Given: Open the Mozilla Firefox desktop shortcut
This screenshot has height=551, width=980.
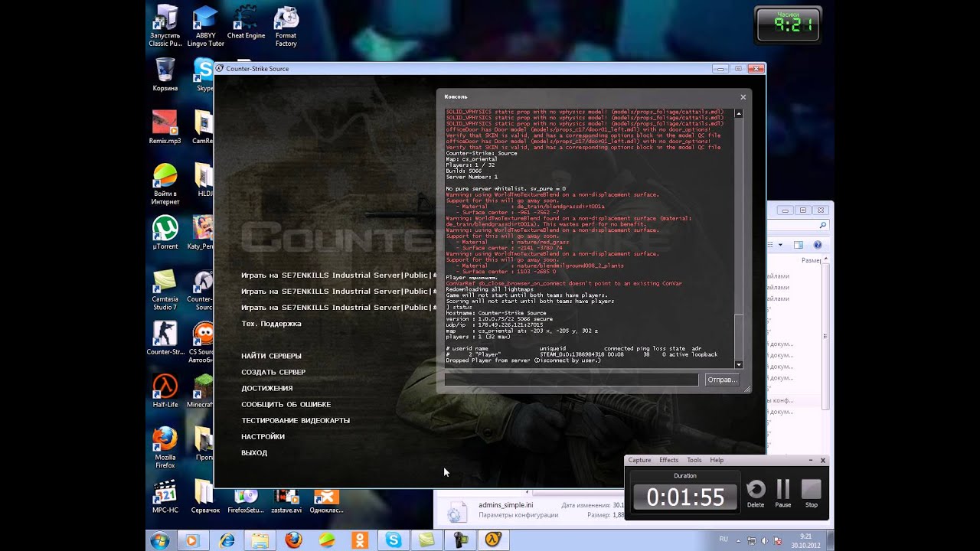Looking at the screenshot, I should tap(165, 448).
